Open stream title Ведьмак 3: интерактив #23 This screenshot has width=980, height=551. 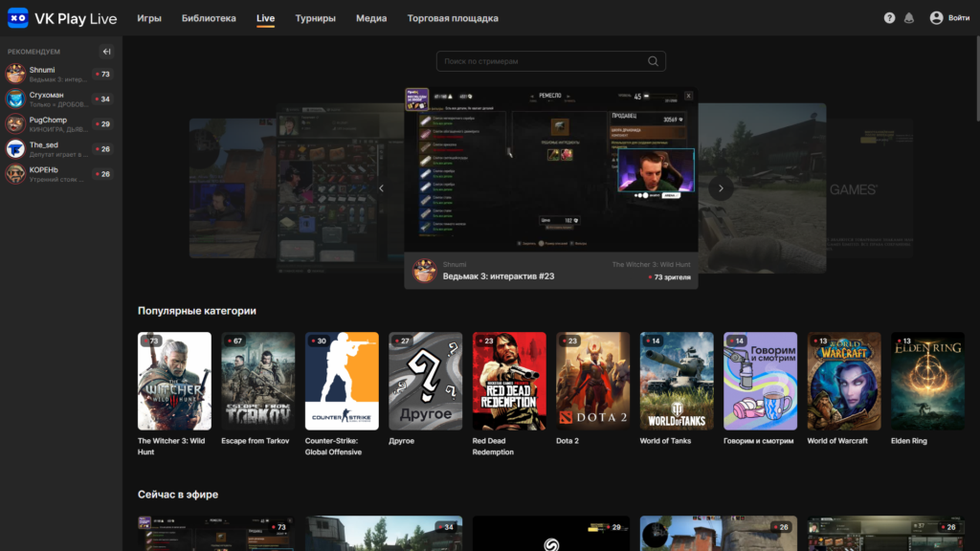pyautogui.click(x=499, y=276)
